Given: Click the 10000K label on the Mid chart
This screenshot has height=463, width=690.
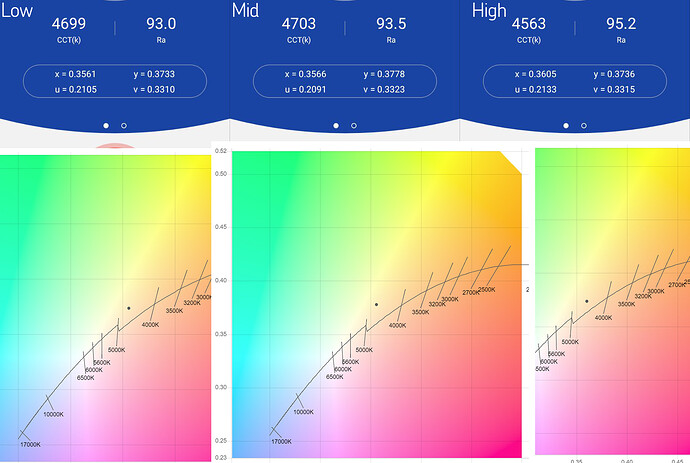Looking at the screenshot, I should point(304,412).
